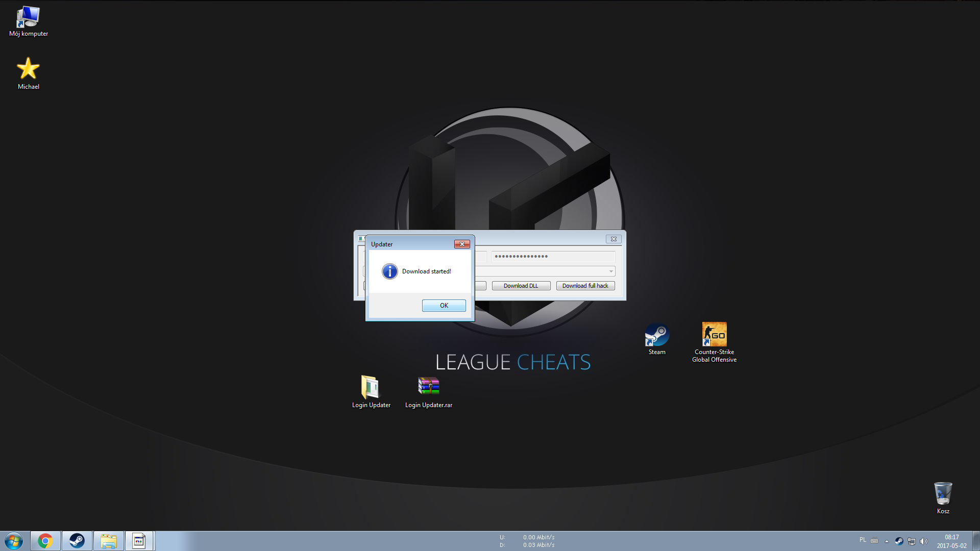Open Windows Explorer from the taskbar
This screenshot has height=551, width=980.
109,541
